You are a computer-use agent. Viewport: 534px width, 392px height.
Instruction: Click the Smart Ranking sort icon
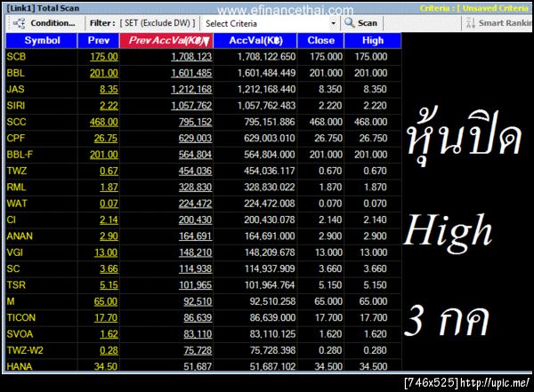click(x=471, y=23)
